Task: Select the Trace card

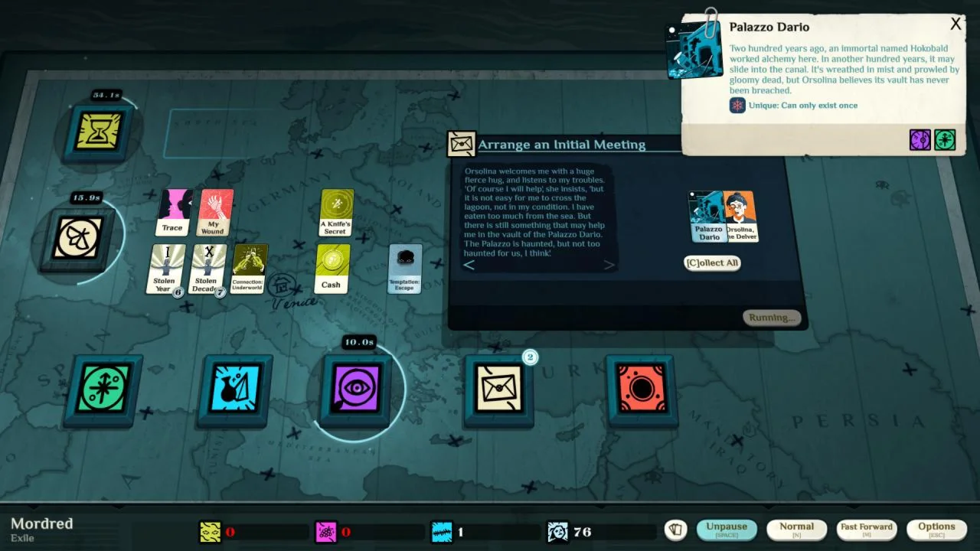Action: coord(174,213)
